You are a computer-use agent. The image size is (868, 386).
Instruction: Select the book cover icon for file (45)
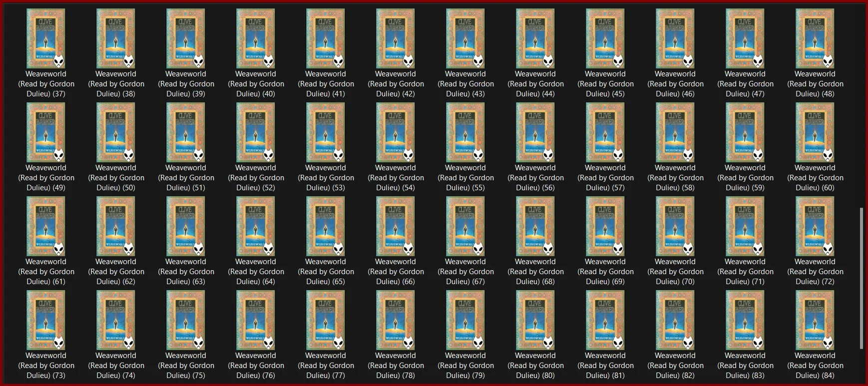(605, 38)
